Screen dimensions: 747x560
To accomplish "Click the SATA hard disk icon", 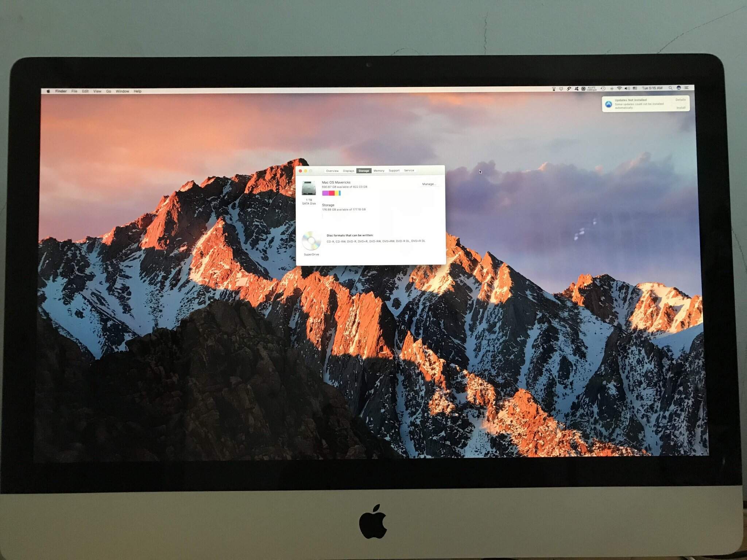I will point(309,188).
